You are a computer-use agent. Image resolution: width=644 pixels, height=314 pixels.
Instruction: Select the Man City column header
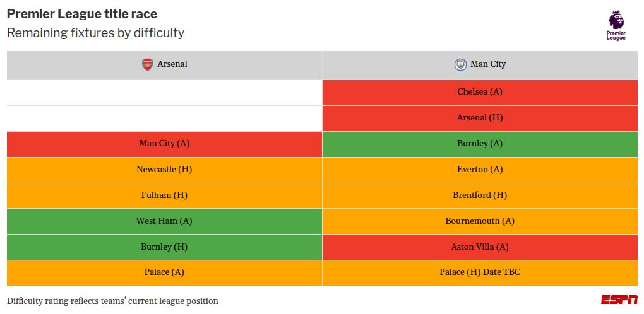point(480,65)
